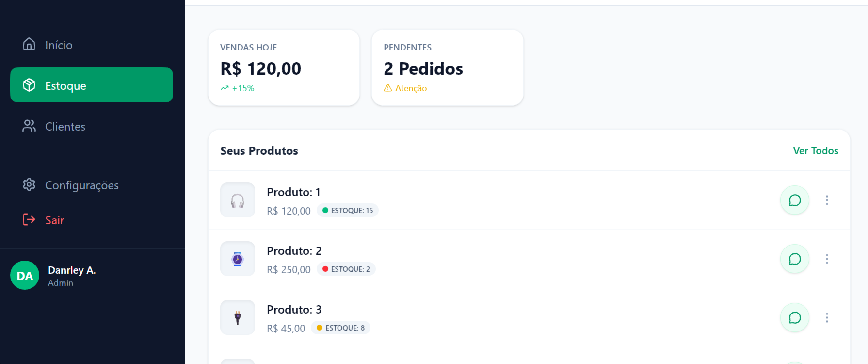Image resolution: width=868 pixels, height=364 pixels.
Task: Open the three-dot menu for Produto: 1
Action: [x=827, y=200]
